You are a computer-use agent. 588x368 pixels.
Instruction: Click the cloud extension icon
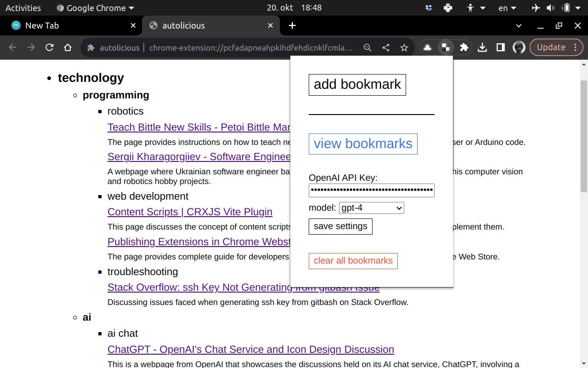(428, 47)
